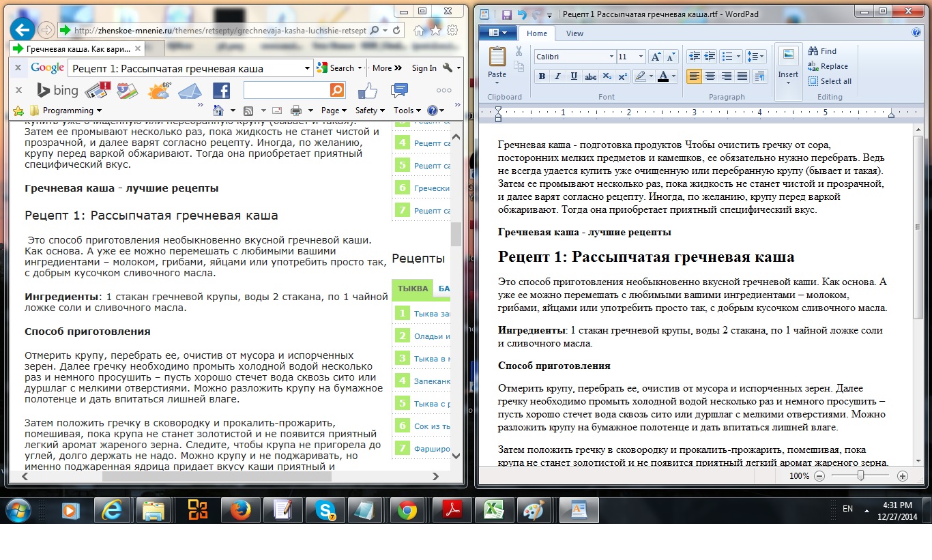Switch to the View tab in WordPad
This screenshot has width=932, height=560.
574,33
